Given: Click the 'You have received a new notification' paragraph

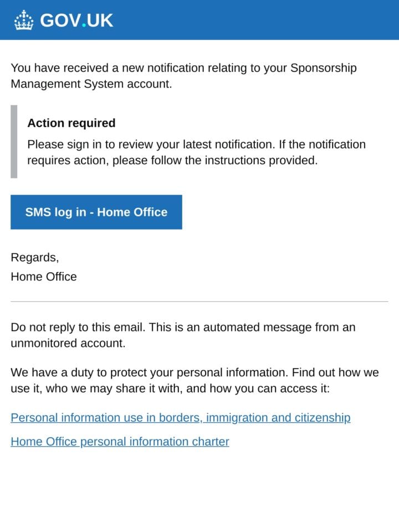Looking at the screenshot, I should pyautogui.click(x=183, y=76).
